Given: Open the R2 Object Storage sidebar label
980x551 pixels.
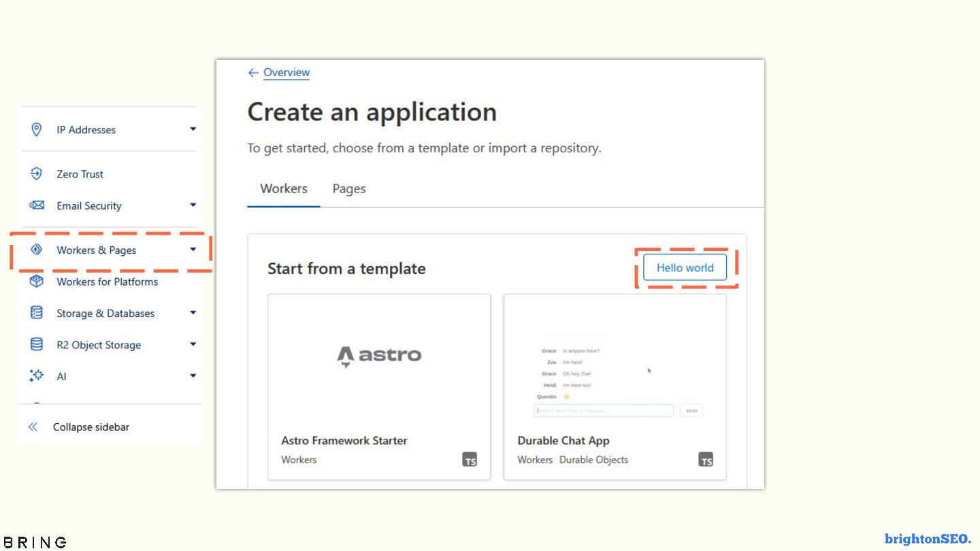Looking at the screenshot, I should [99, 345].
